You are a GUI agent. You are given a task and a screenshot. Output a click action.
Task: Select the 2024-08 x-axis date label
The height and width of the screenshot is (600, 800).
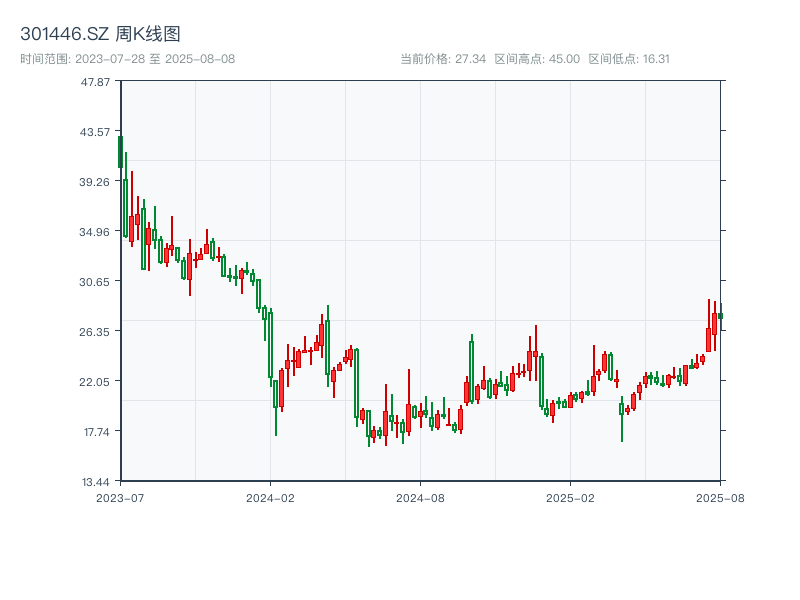click(421, 497)
